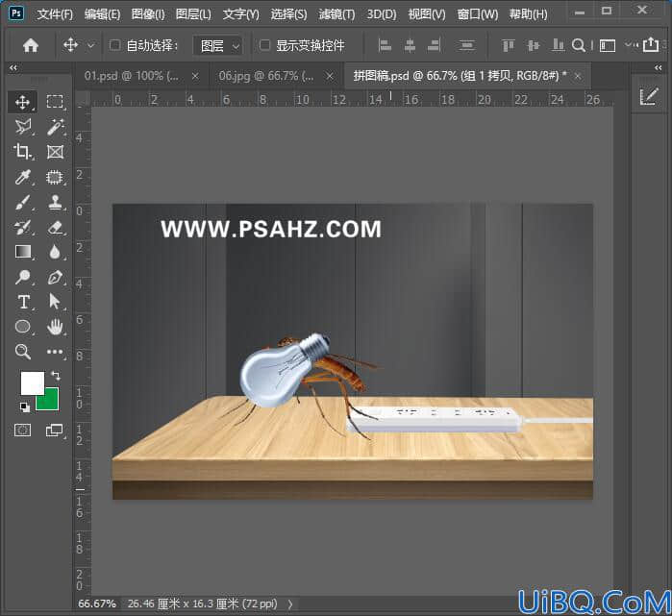Switch to the 06.jpg document tab
Viewport: 672px width, 616px height.
click(x=266, y=76)
